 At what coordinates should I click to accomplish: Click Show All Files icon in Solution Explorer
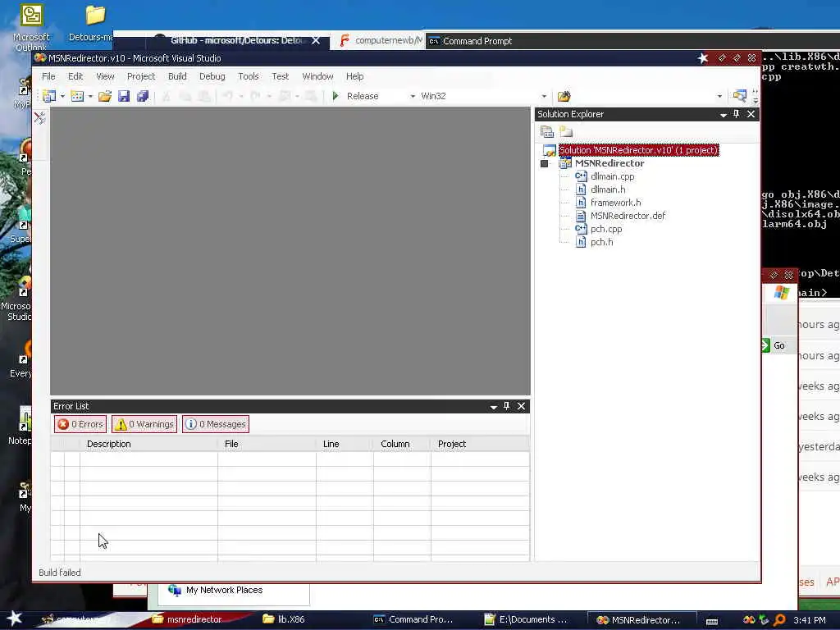pyautogui.click(x=566, y=132)
